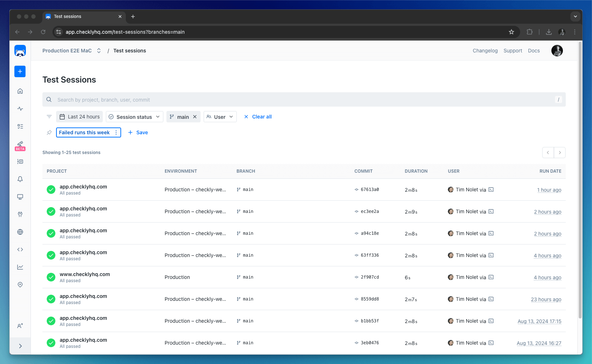Open the Docs link in header
This screenshot has width=592, height=364.
[533, 51]
